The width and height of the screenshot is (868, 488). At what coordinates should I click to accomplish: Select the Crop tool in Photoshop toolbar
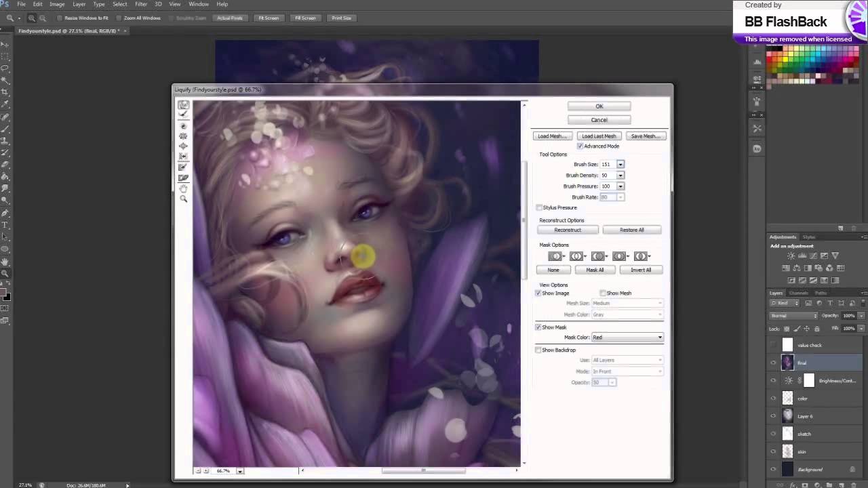point(5,92)
